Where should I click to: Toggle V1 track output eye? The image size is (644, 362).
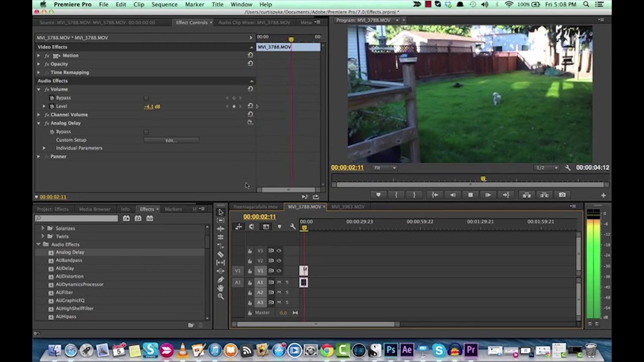tap(279, 271)
